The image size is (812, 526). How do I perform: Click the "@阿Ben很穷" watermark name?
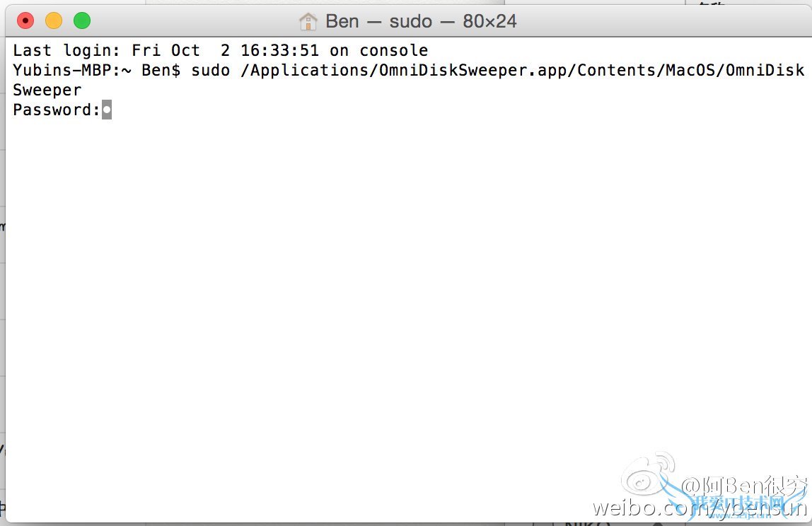click(743, 486)
